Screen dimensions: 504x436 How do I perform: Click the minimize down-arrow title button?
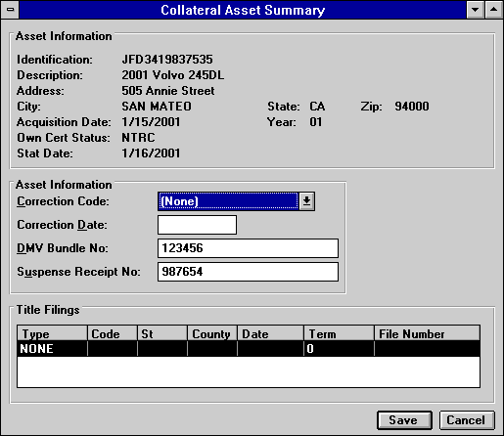tap(475, 10)
